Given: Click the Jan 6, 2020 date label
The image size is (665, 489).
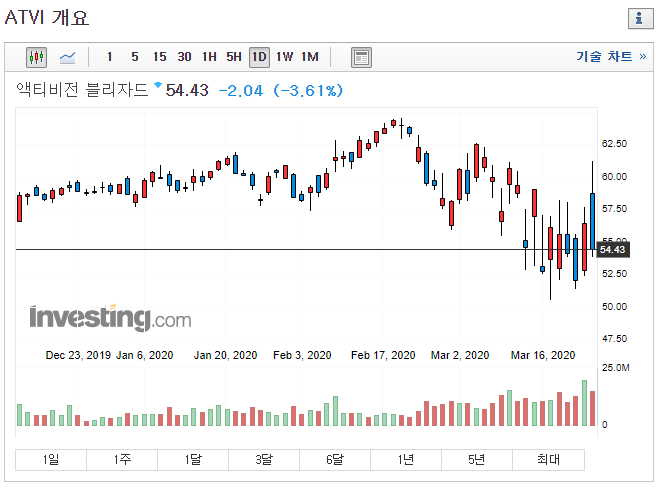Looking at the screenshot, I should coord(145,355).
